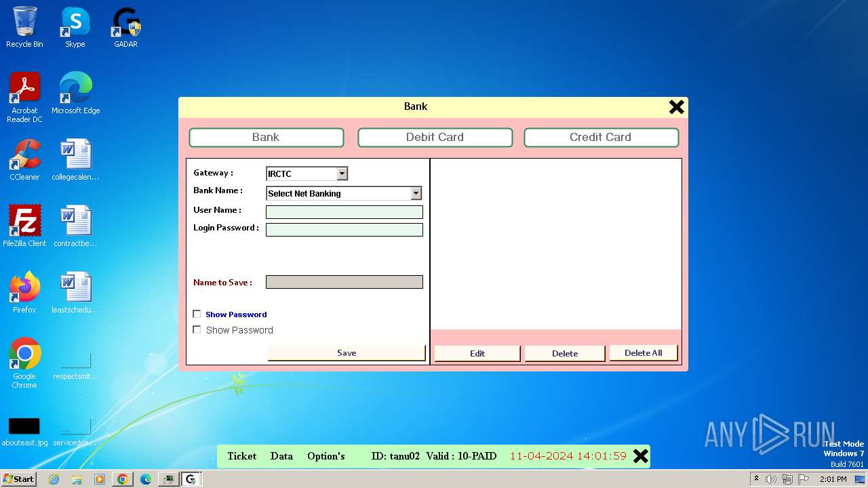
Task: Open CCleaner desktop shortcut
Action: point(24,160)
